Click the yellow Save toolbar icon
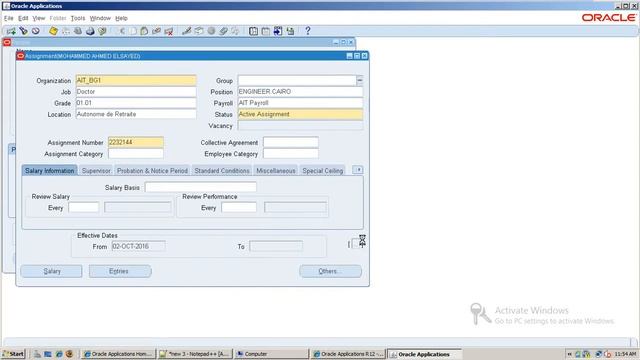The image size is (640, 360). [53, 31]
